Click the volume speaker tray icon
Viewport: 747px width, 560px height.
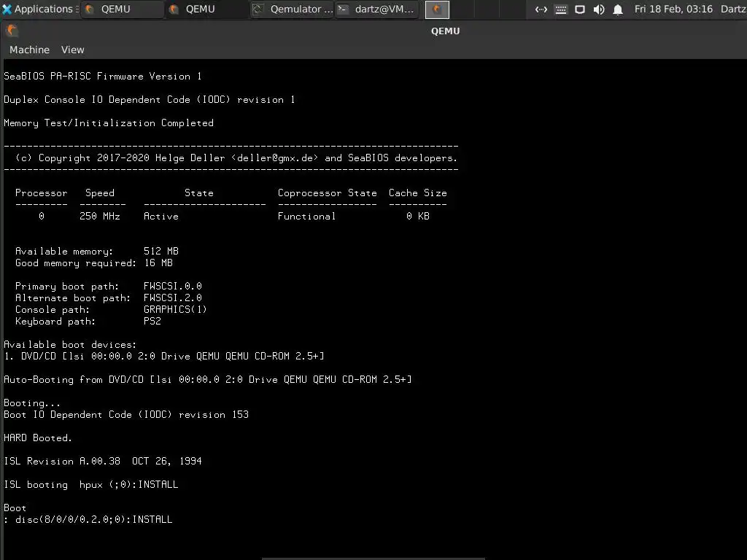click(x=599, y=9)
